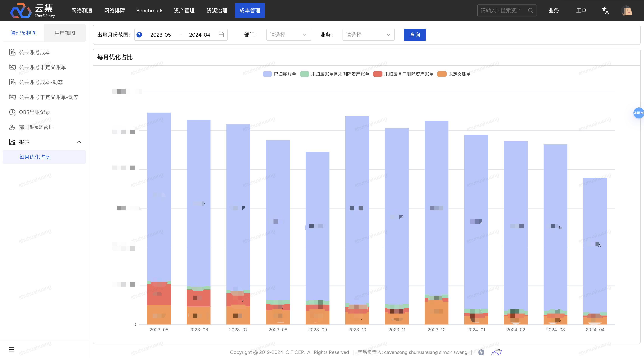Viewport: 644px width, 358px height.
Task: Switch to 用户视图 tab
Action: tap(65, 33)
